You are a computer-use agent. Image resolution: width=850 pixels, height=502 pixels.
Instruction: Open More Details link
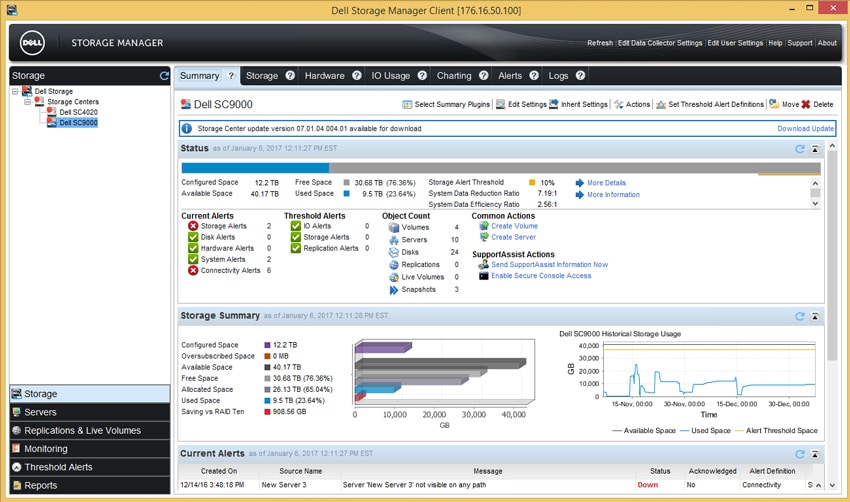click(x=606, y=183)
